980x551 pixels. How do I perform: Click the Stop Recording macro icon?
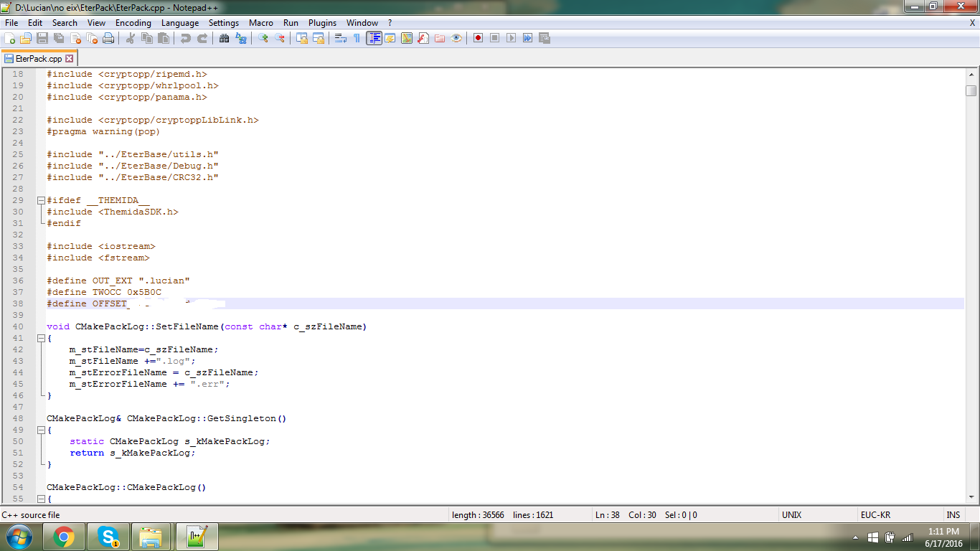(x=494, y=38)
